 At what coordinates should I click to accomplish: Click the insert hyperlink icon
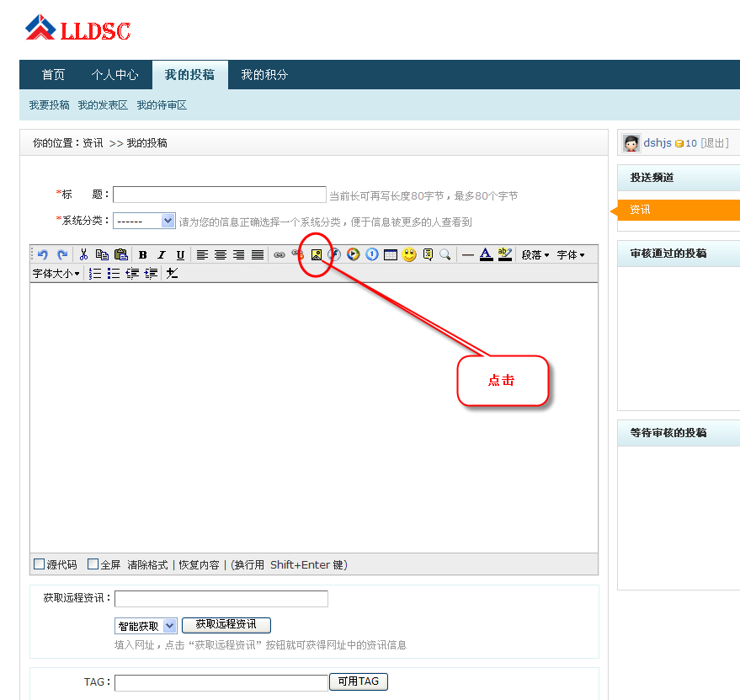click(x=278, y=254)
